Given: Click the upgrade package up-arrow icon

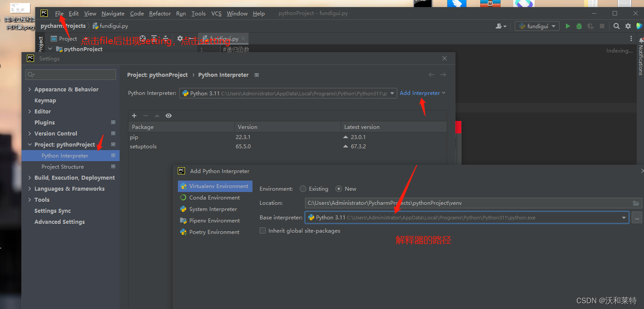Looking at the screenshot, I should pyautogui.click(x=157, y=116).
